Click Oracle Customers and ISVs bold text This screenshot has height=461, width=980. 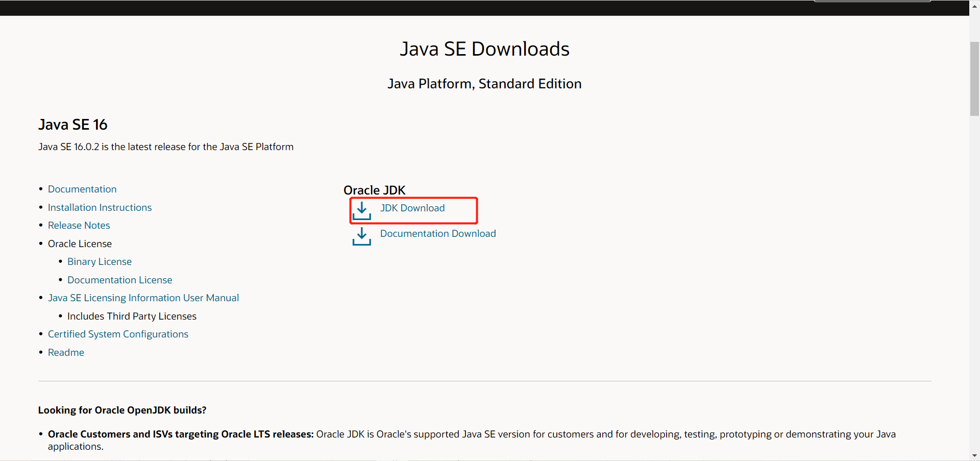point(181,434)
